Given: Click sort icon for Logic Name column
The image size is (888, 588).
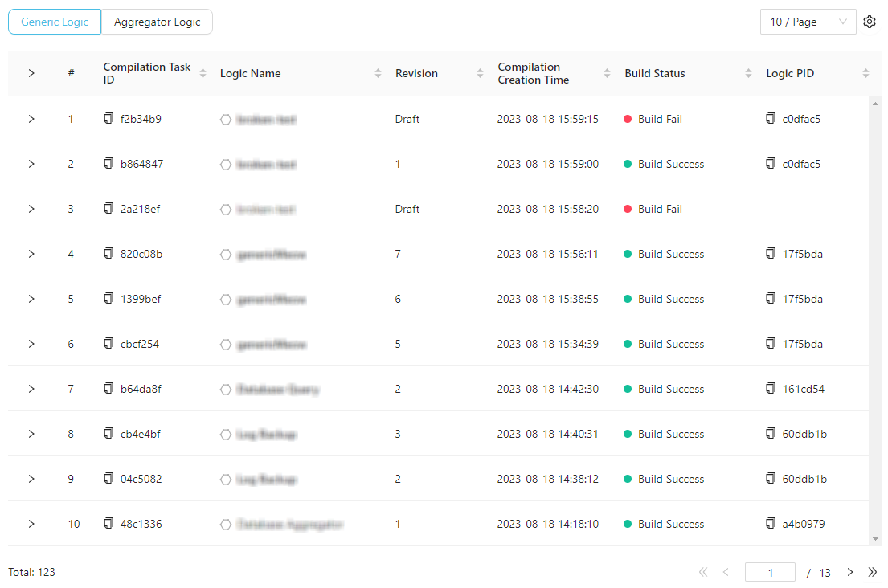Looking at the screenshot, I should tap(379, 73).
